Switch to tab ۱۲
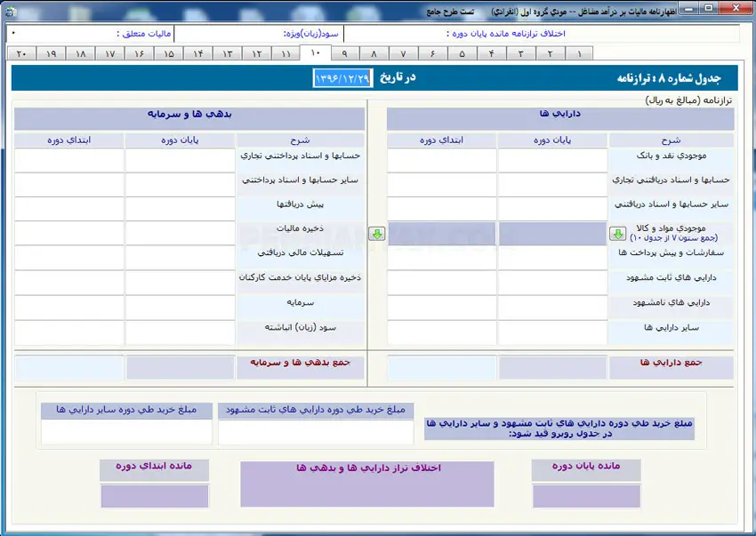 tap(256, 53)
